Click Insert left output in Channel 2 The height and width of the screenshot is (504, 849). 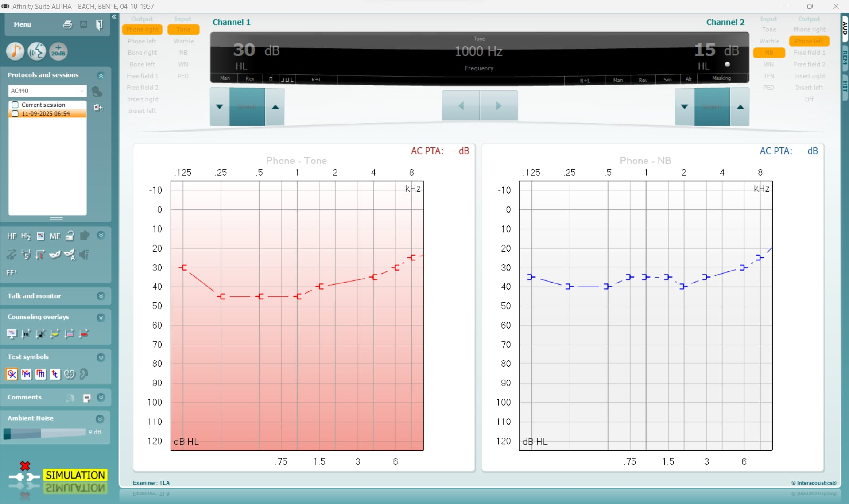809,88
